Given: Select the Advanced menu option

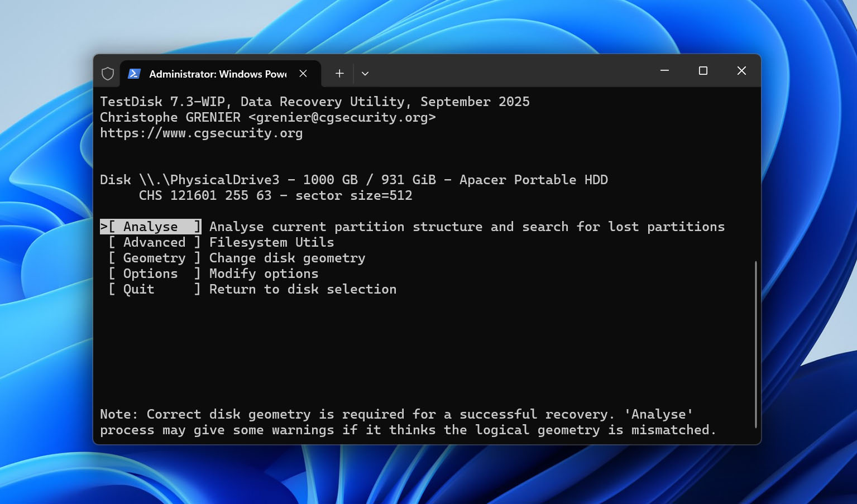Looking at the screenshot, I should pyautogui.click(x=155, y=242).
